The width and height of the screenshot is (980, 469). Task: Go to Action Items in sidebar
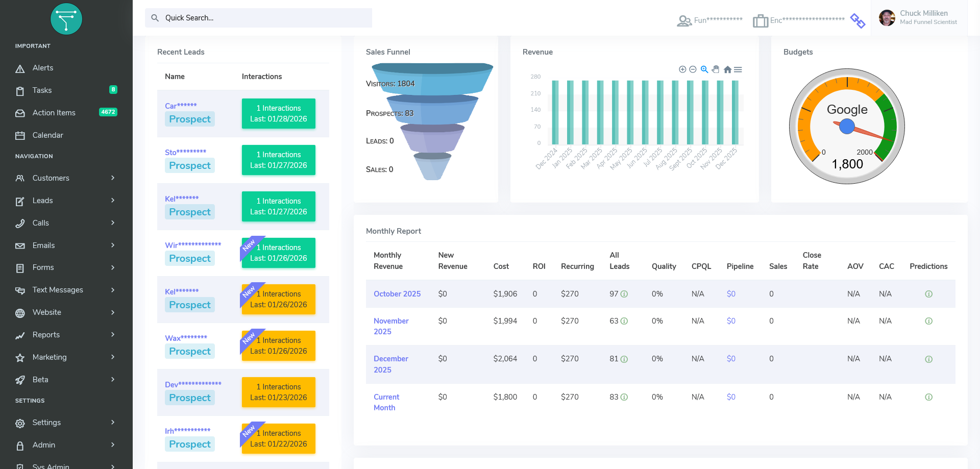click(x=54, y=113)
